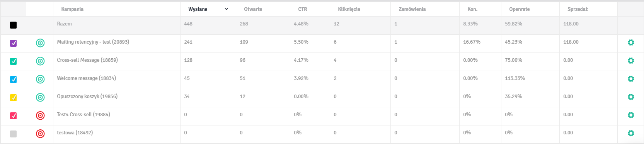Open gear settings for Mailing retencyjny - test
644x144 pixels.
[x=631, y=42]
